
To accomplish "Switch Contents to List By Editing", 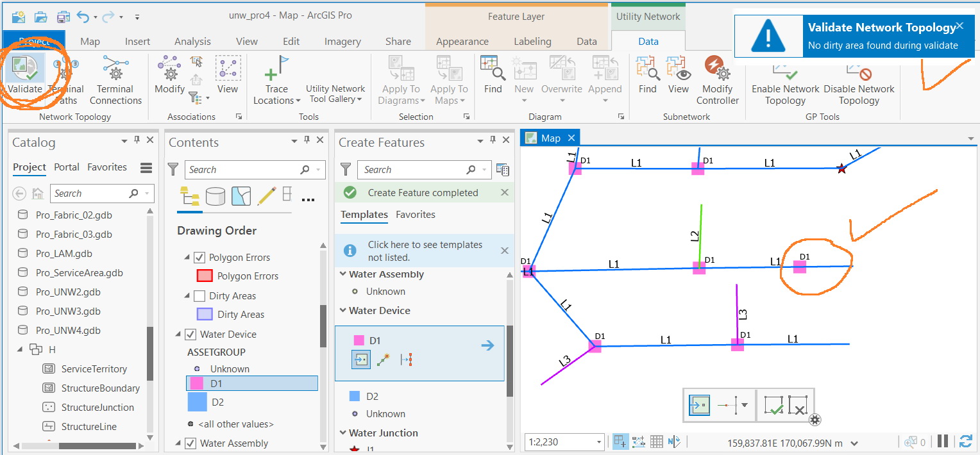I will [267, 195].
